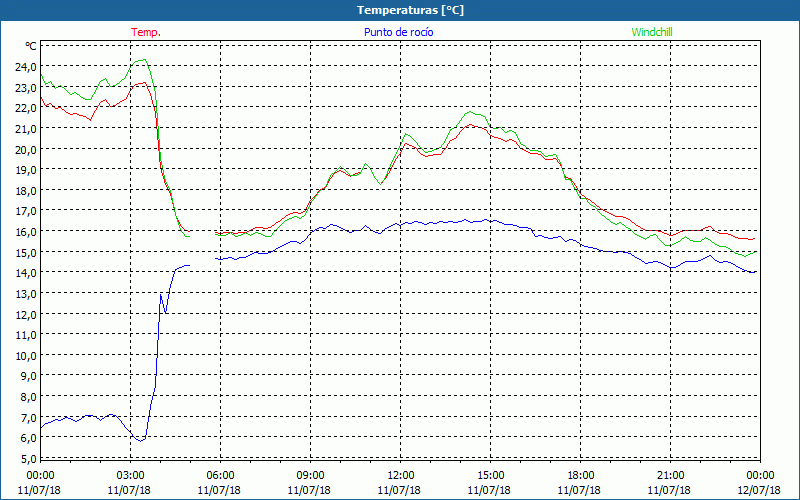Click the '11/07/18' date under 12:00
This screenshot has height=500, width=800.
coord(399,490)
